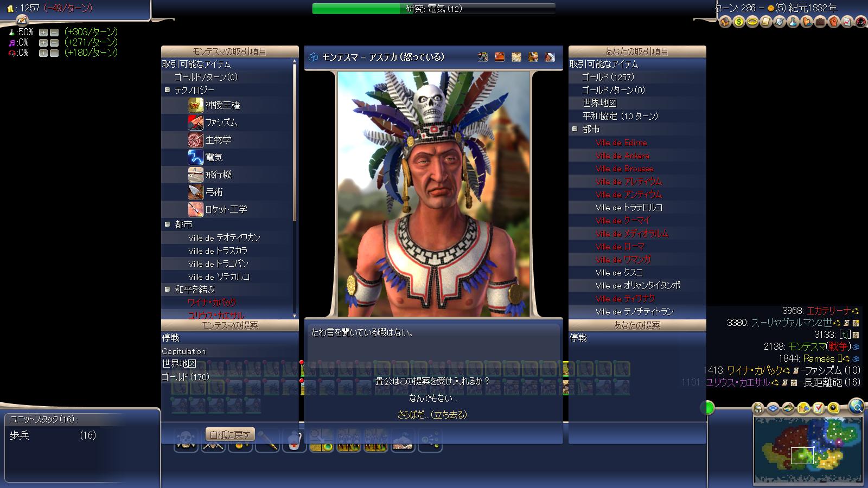Toggle unit icons display helmet button
The height and width of the screenshot is (488, 868).
758,408
